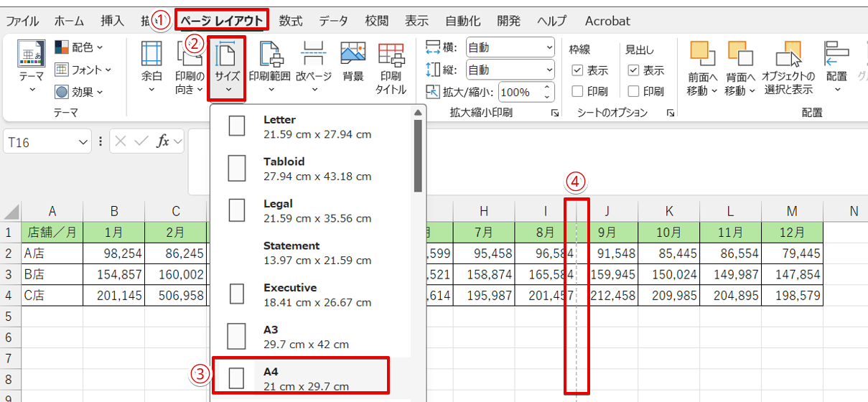Switch to the 数式 tab
The width and height of the screenshot is (868, 402).
(291, 21)
